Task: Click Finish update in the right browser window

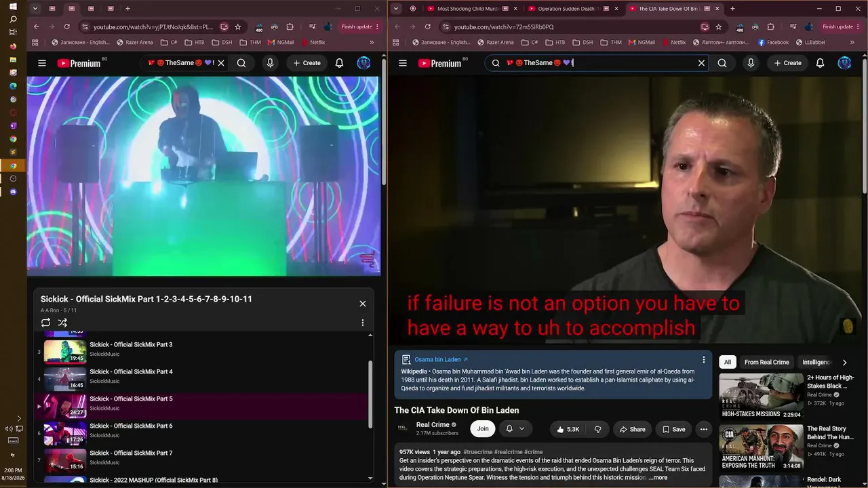Action: 841,27
